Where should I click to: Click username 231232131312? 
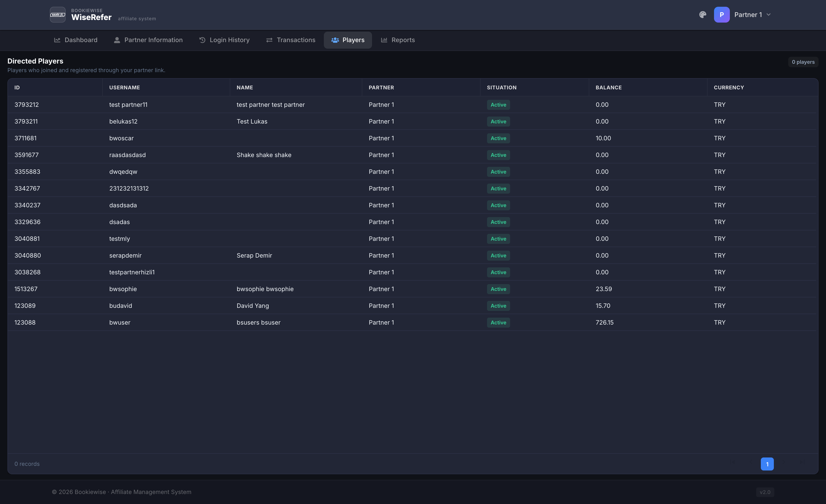pyautogui.click(x=129, y=188)
